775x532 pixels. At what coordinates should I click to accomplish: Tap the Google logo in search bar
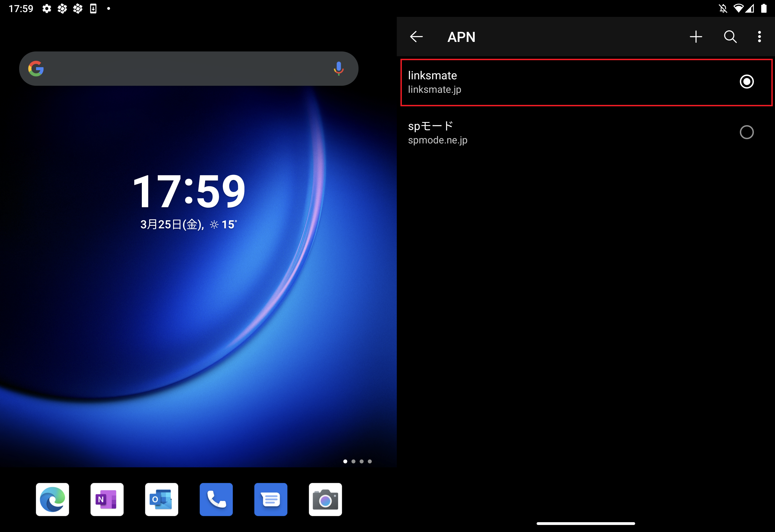36,69
